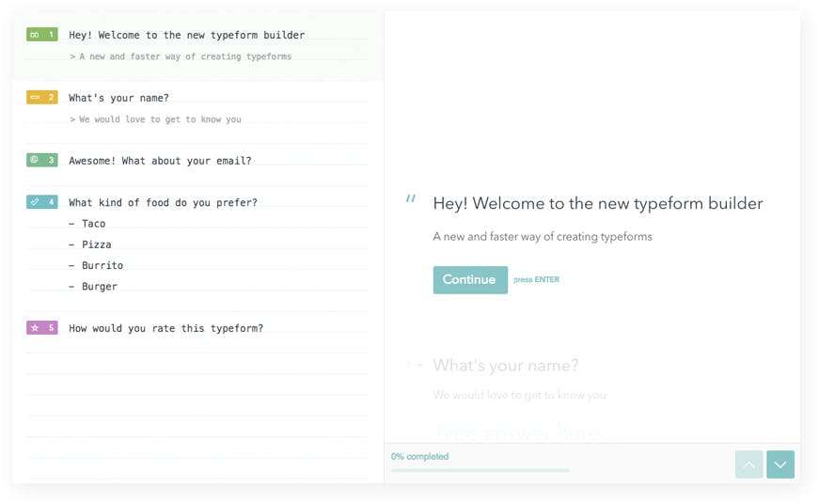
Task: Select the 'Taco' choice line
Action: click(93, 224)
